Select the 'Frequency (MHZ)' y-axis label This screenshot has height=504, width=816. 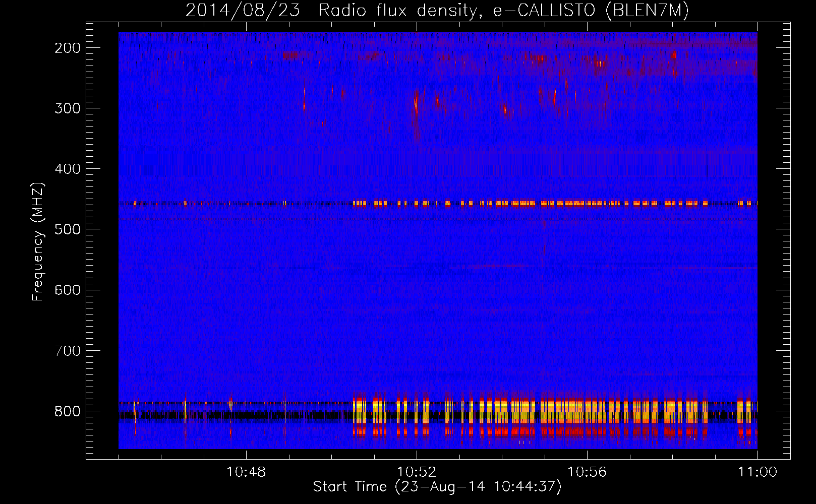tap(38, 241)
